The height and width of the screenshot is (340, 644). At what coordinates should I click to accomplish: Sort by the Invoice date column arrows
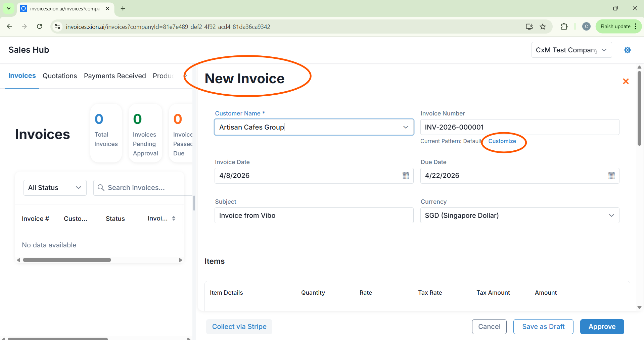[174, 218]
